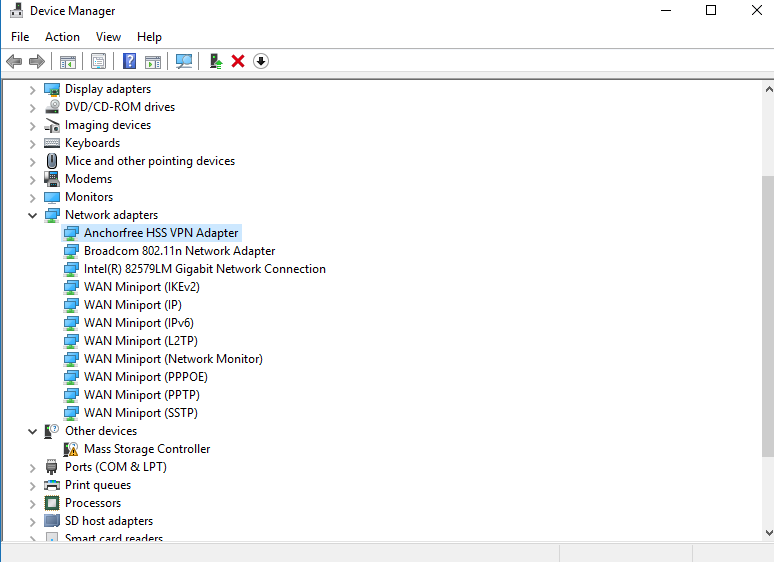Open the Action menu
Viewport: 774px width, 562px height.
[x=62, y=37]
